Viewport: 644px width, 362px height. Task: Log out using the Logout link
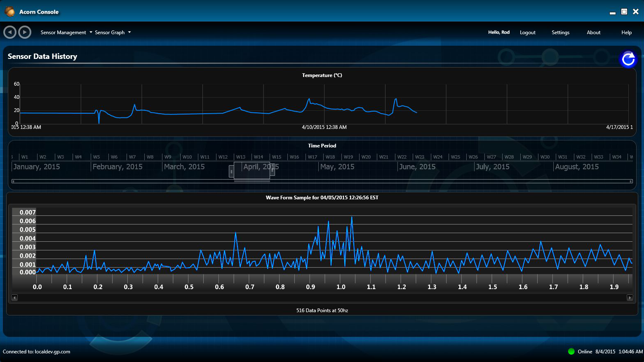pyautogui.click(x=527, y=33)
